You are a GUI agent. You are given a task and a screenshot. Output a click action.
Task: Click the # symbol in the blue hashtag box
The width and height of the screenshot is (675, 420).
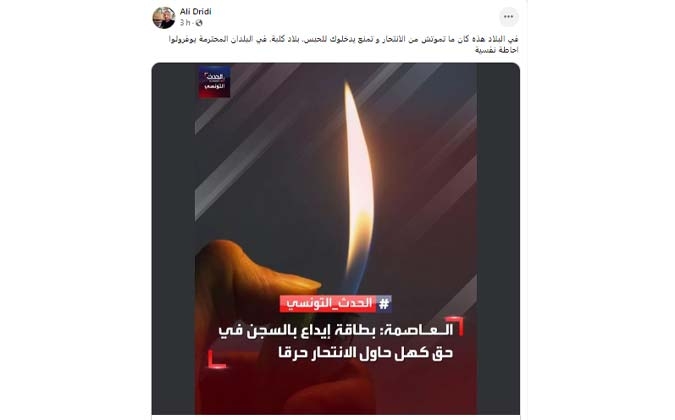[x=384, y=304]
